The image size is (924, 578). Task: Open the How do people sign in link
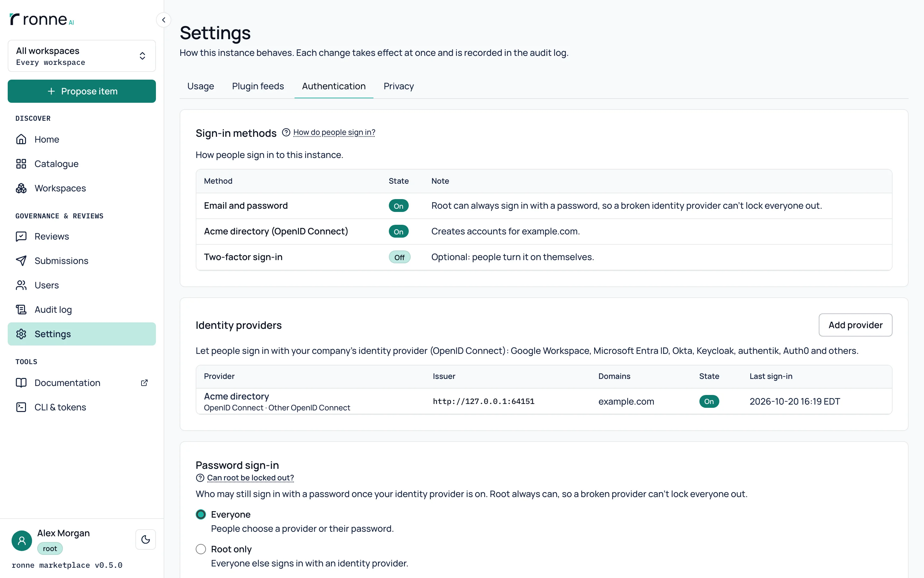click(334, 132)
